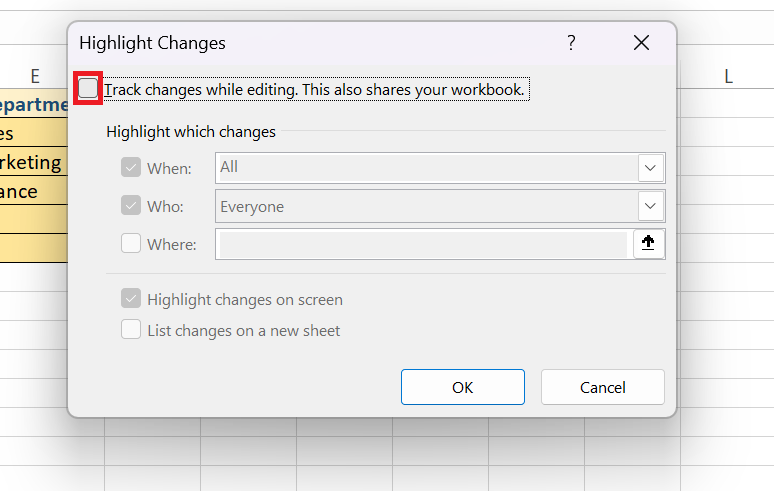Screen dimensions: 774x491
Task: Click the collapse dialog range selector icon
Action: [649, 243]
